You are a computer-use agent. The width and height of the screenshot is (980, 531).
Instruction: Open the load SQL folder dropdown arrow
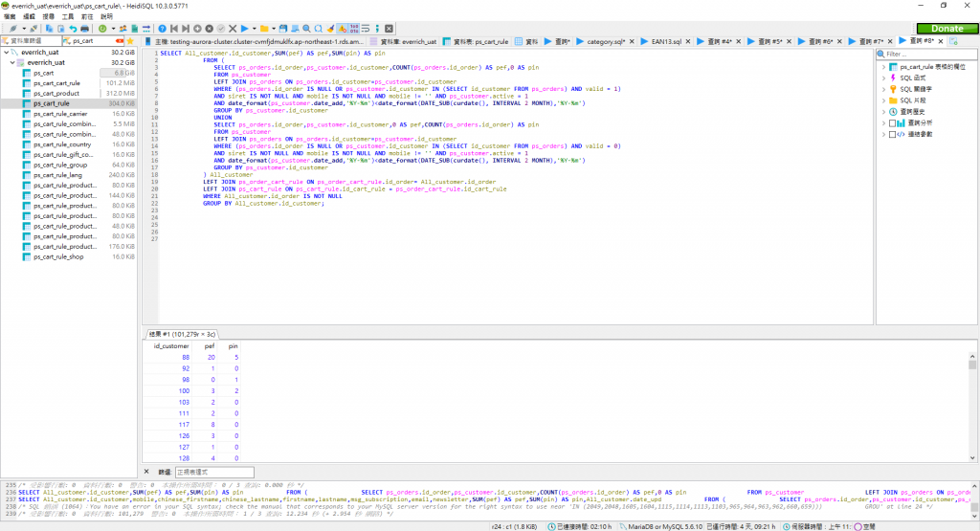coord(274,29)
